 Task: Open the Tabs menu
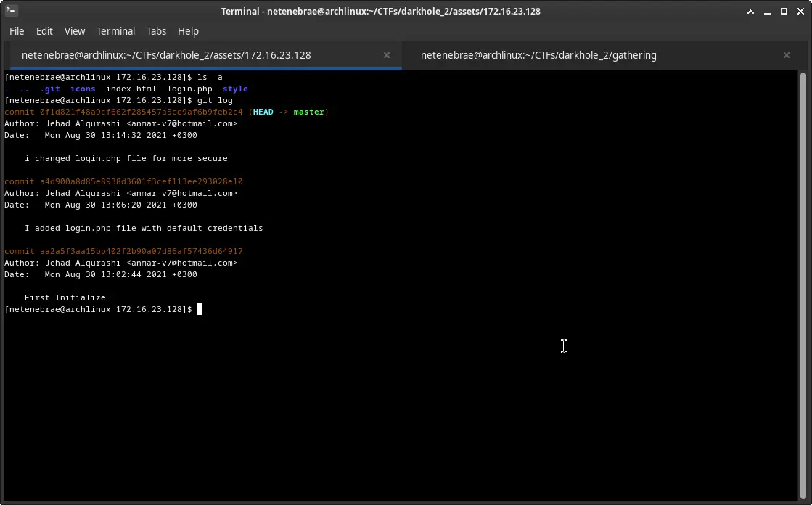[x=156, y=31]
